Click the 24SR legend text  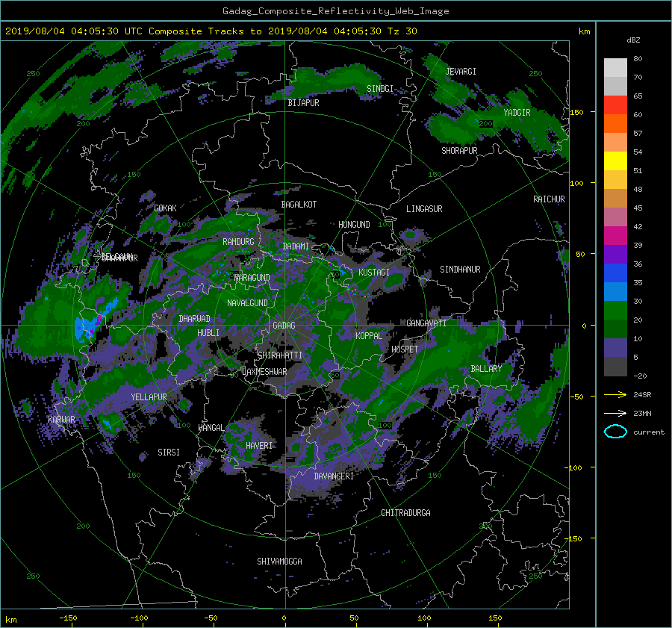642,394
